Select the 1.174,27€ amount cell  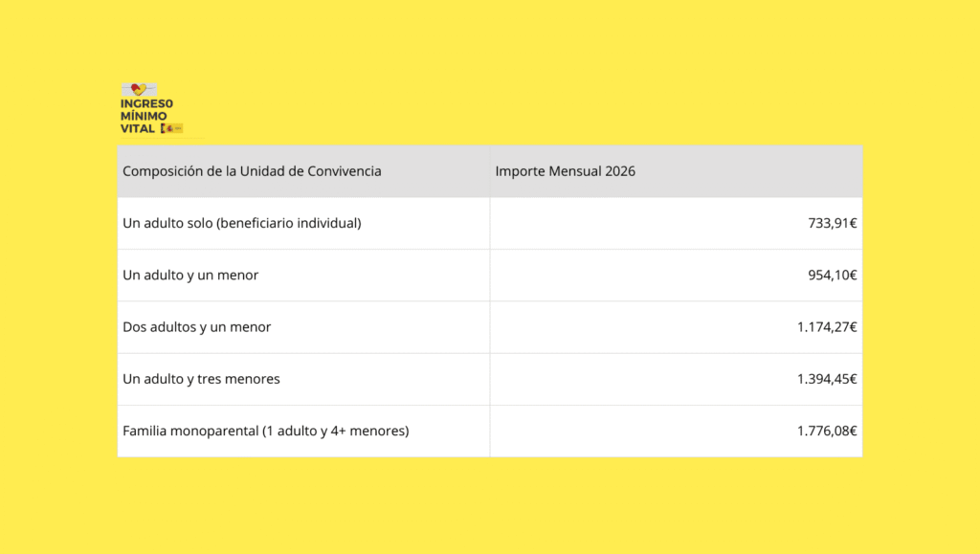pyautogui.click(x=826, y=326)
